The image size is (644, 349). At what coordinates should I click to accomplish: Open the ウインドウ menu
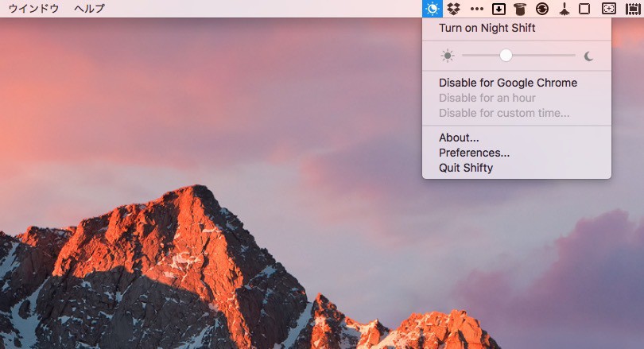click(x=33, y=9)
